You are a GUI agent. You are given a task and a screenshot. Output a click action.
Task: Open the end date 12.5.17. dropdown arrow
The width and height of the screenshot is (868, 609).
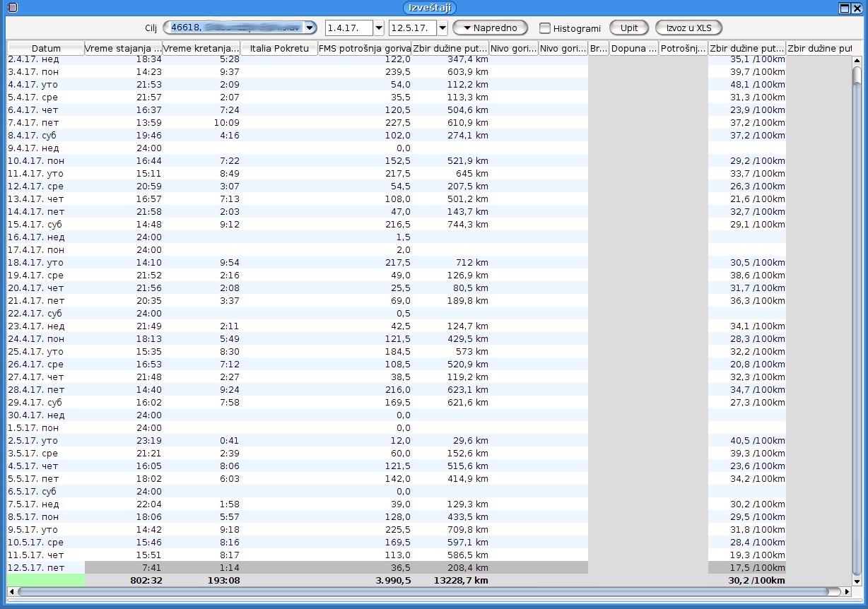click(x=442, y=28)
